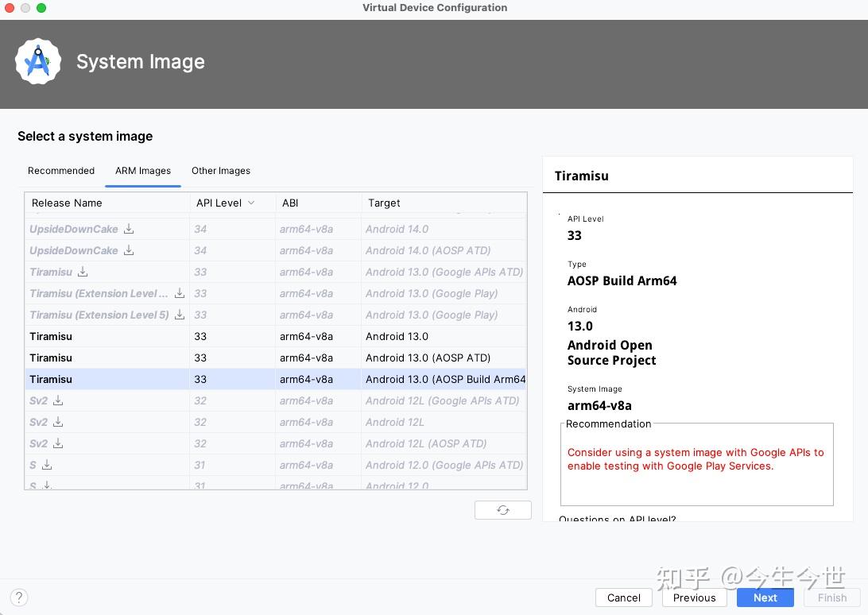
Task: Switch to the Recommended tab
Action: [61, 171]
